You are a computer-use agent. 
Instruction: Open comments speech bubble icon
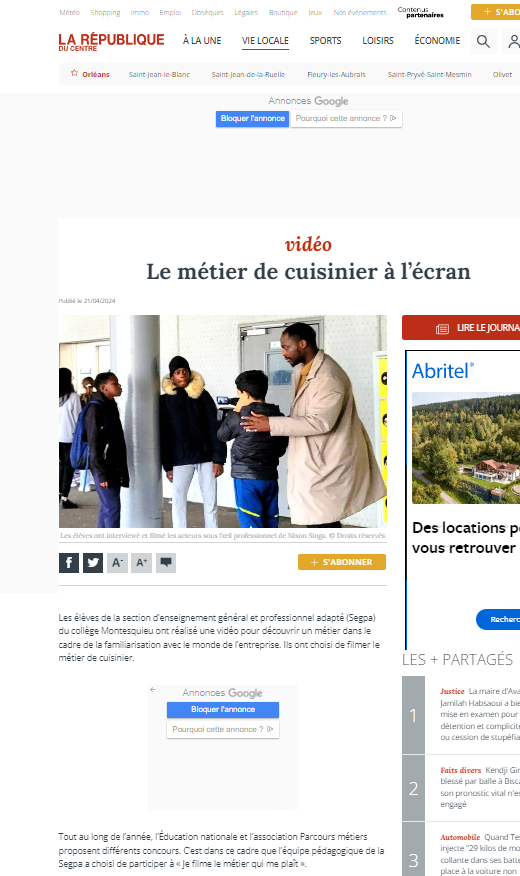point(166,563)
